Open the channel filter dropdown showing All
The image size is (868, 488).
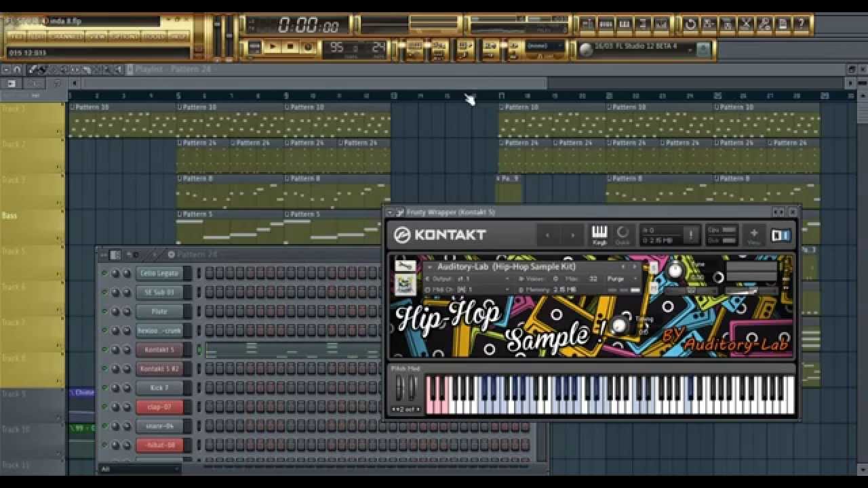tap(140, 469)
